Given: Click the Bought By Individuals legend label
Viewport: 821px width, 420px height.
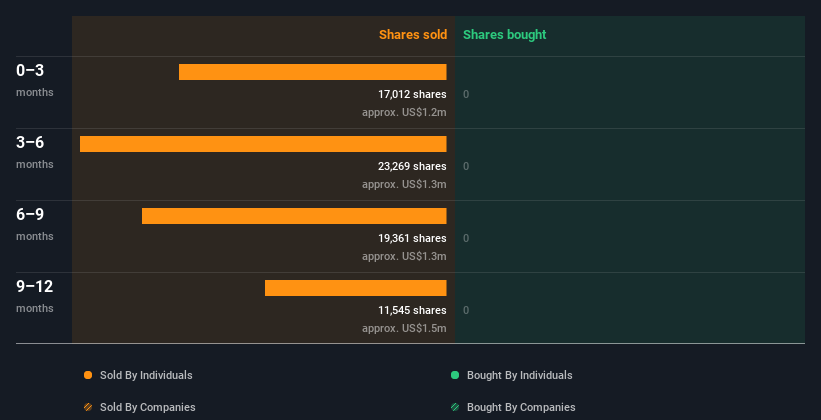Looking at the screenshot, I should click(519, 375).
